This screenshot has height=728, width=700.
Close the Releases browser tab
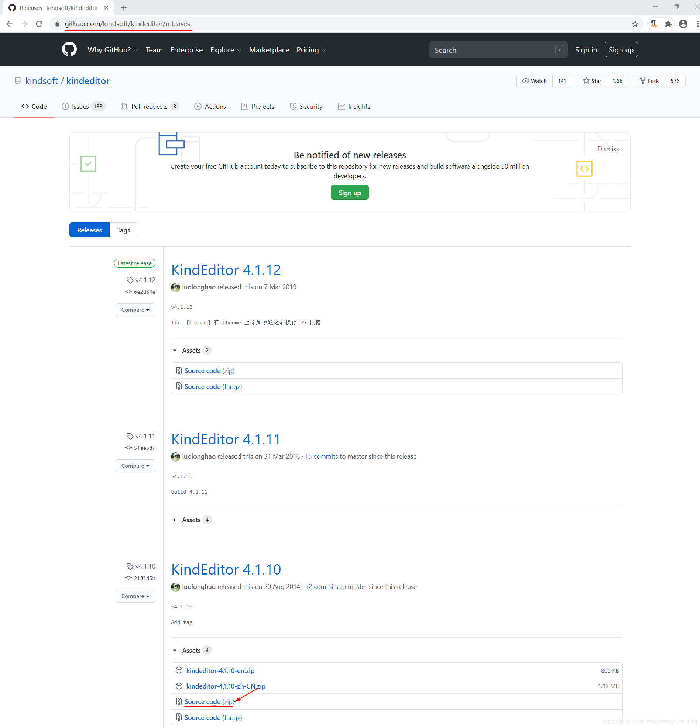pyautogui.click(x=106, y=8)
